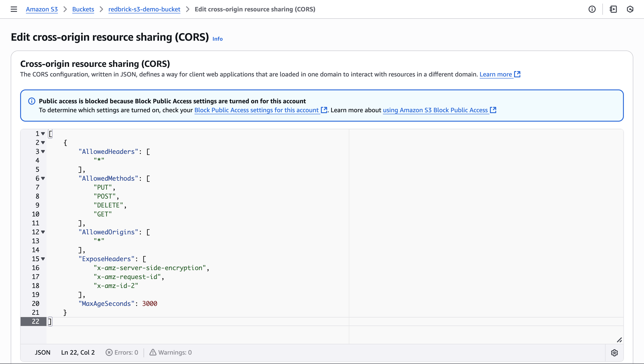Click the editor resize handle
This screenshot has width=644, height=364.
point(619,340)
